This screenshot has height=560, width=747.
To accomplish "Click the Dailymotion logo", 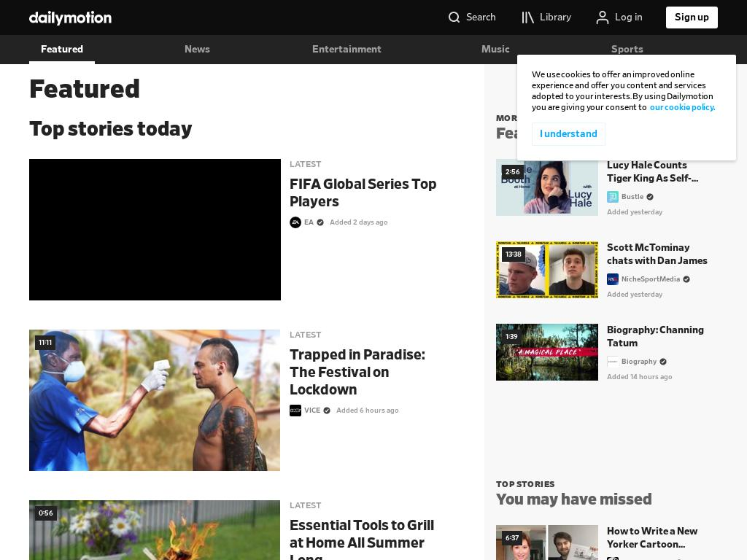I will point(70,17).
